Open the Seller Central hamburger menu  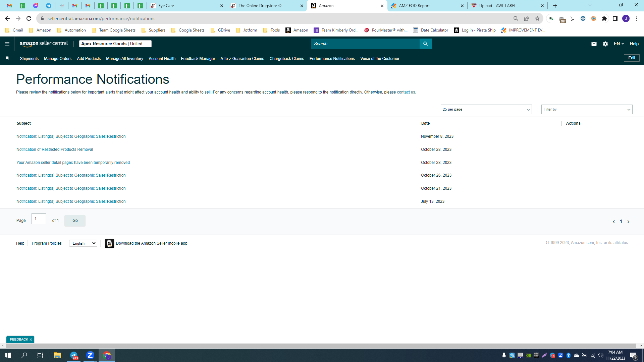(7, 44)
